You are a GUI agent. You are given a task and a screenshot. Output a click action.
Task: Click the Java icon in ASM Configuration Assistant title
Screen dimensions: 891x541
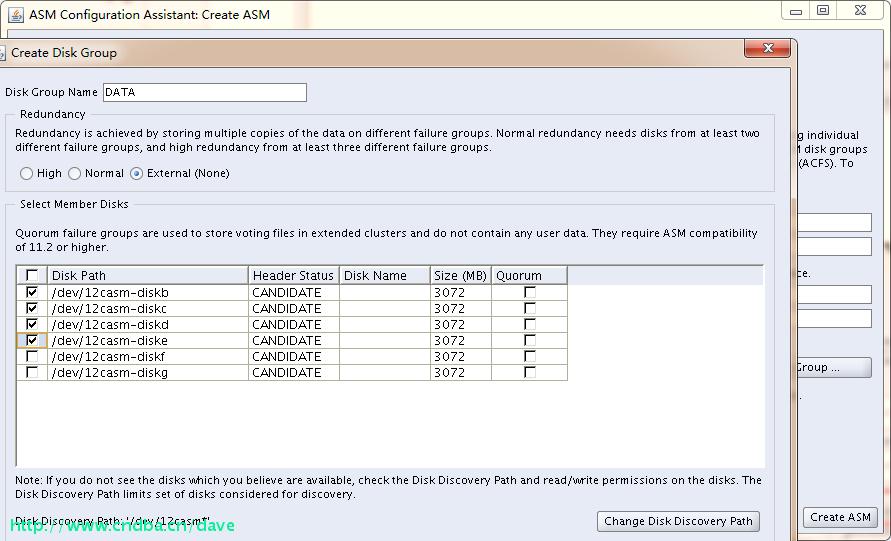[x=16, y=15]
